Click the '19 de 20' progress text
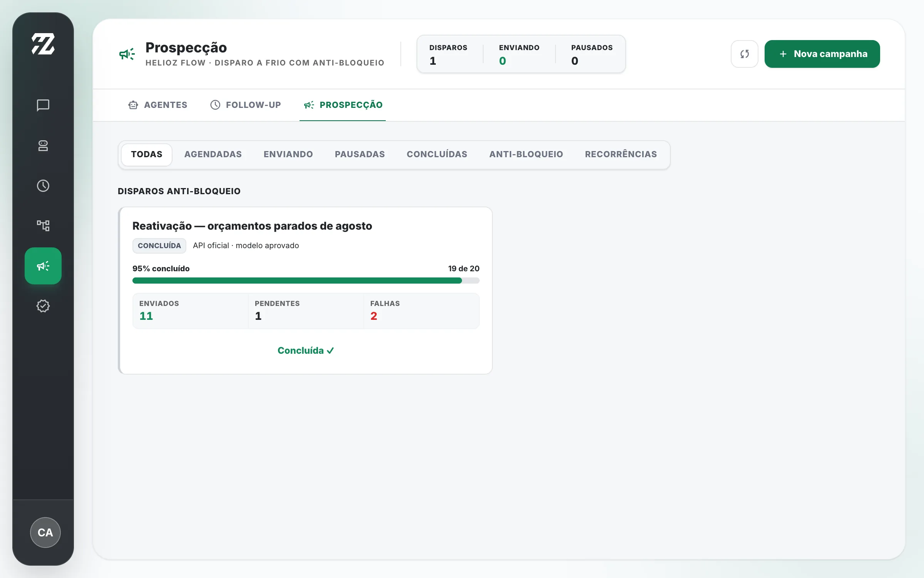 (464, 269)
